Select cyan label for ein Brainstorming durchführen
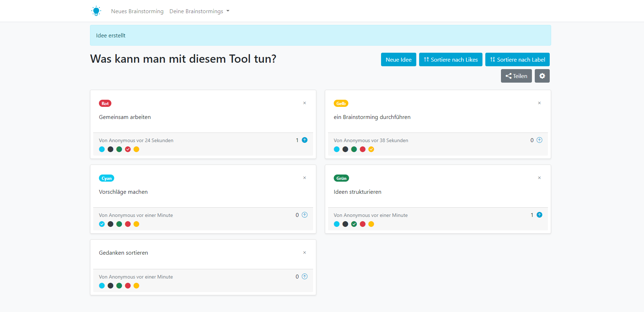This screenshot has height=312, width=644. click(x=337, y=149)
